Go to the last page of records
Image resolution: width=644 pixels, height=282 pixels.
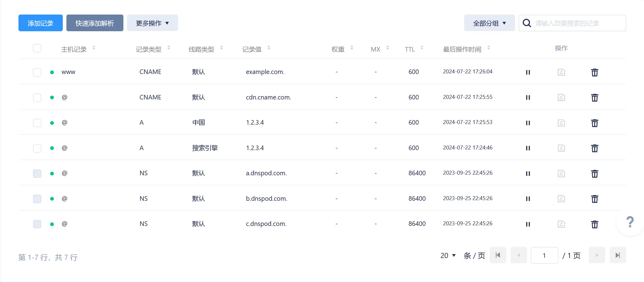(618, 255)
